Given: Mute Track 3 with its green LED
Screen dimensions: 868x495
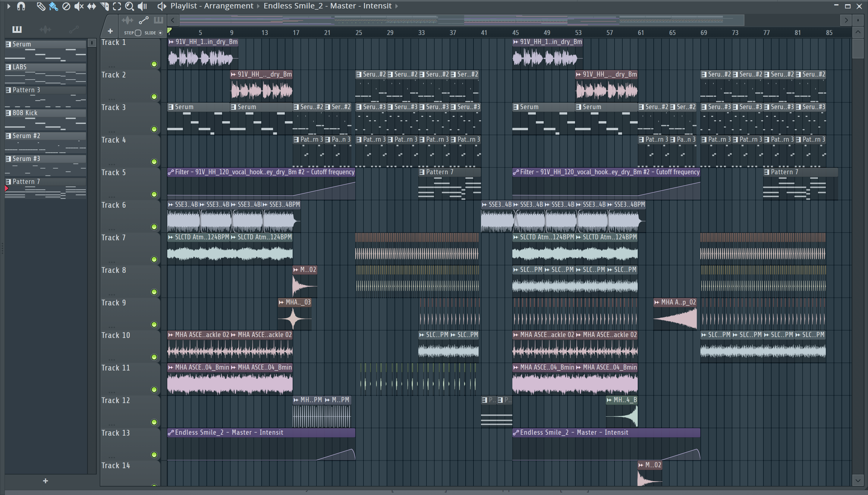Looking at the screenshot, I should [x=154, y=129].
